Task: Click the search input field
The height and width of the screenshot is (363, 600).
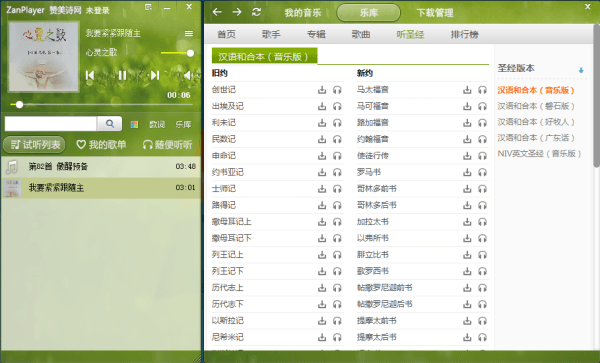Action: 51,124
